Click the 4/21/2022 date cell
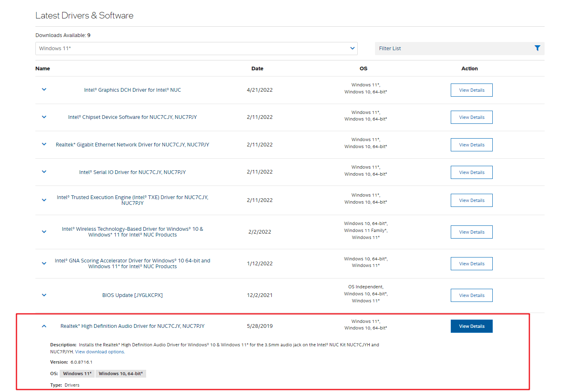580x392 pixels. coord(260,90)
